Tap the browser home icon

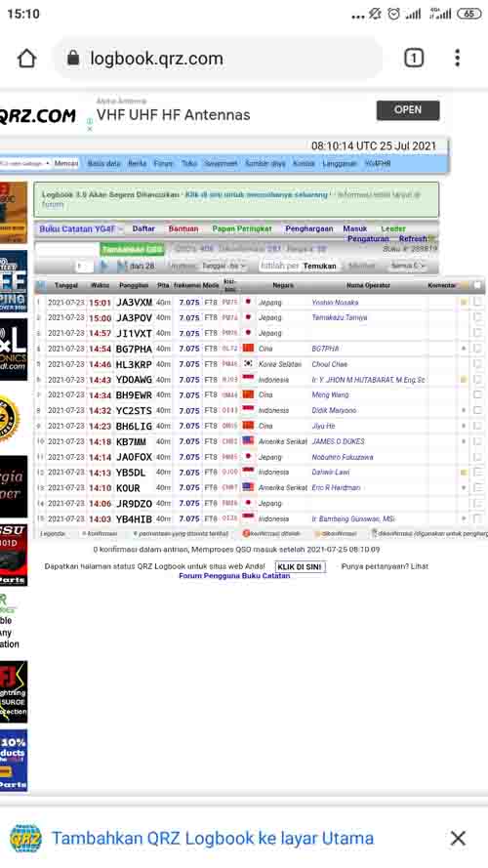point(26,59)
